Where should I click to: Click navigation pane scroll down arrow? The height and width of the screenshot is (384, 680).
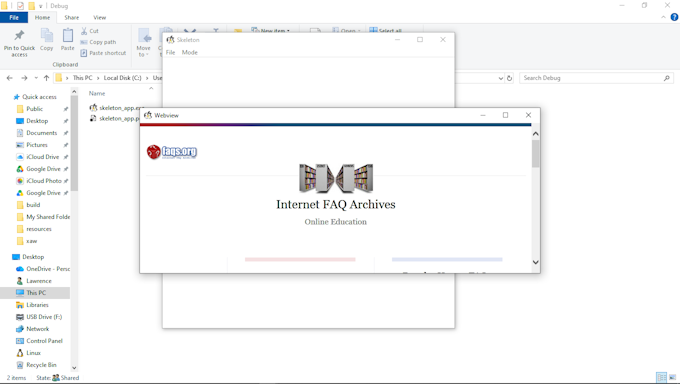74,368
